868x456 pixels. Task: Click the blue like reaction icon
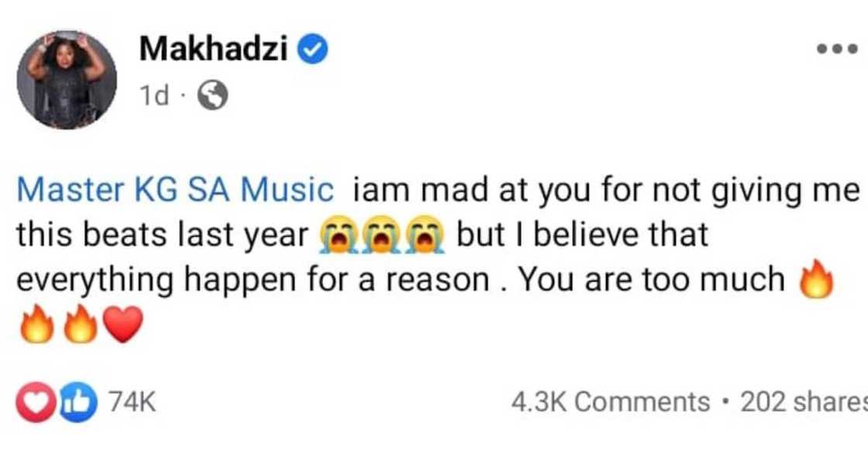(x=77, y=403)
